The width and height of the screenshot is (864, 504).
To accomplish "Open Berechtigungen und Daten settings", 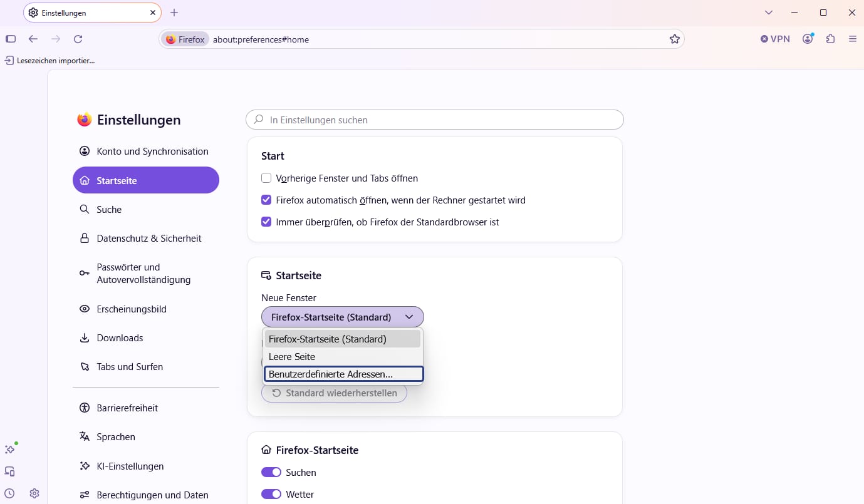I will tap(146, 495).
